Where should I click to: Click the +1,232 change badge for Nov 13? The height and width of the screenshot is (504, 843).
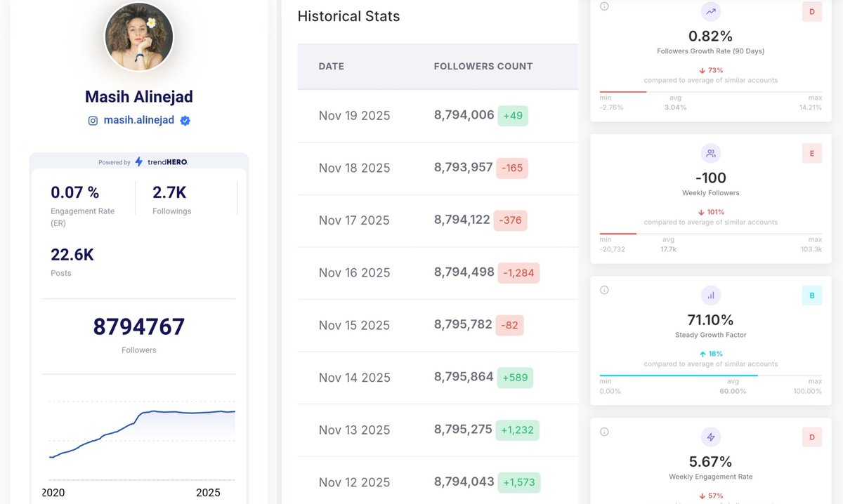[x=518, y=430]
